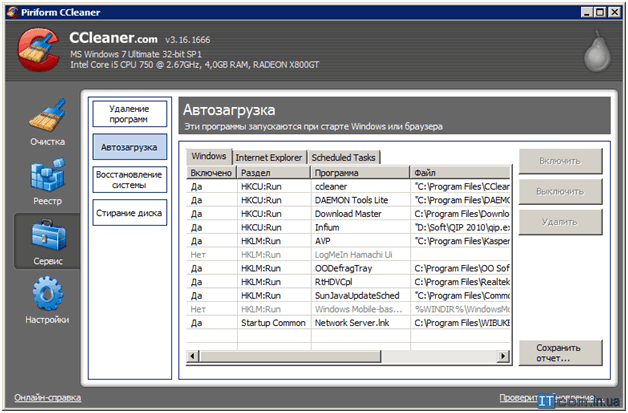
Task: Select the DAEMON Tools Lite startup entry
Action: coord(350,199)
